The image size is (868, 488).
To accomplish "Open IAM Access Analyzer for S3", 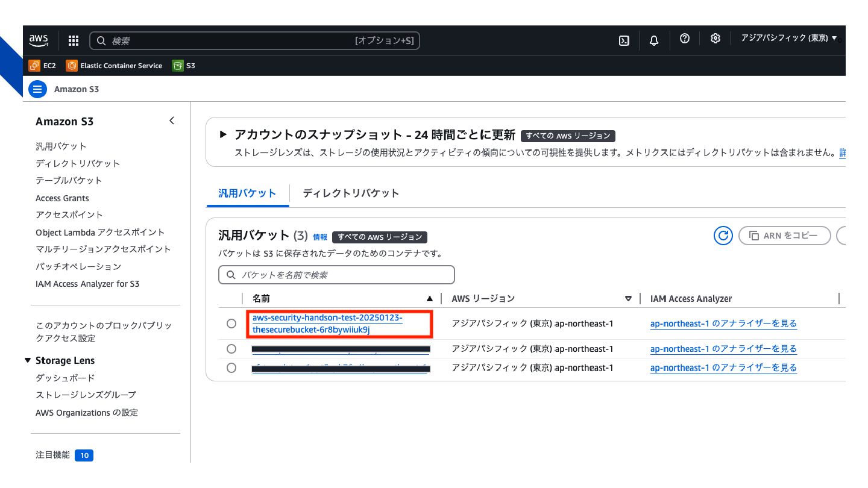I will pos(87,283).
